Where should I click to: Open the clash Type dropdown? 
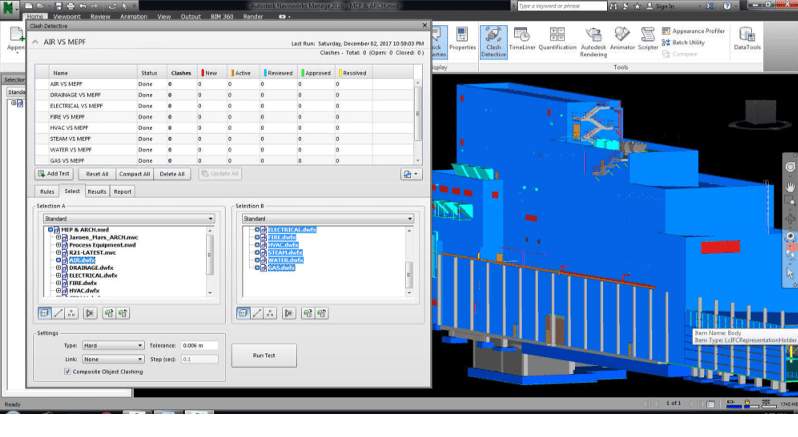pyautogui.click(x=113, y=345)
